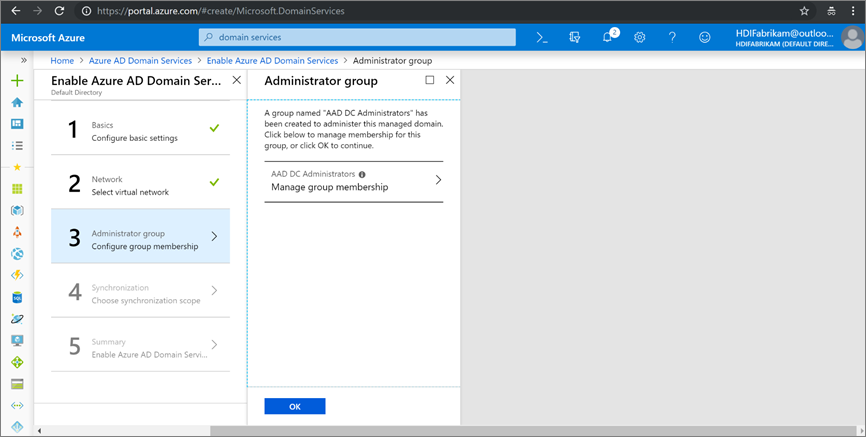Open the help question mark menu
The image size is (866, 437).
pos(672,38)
